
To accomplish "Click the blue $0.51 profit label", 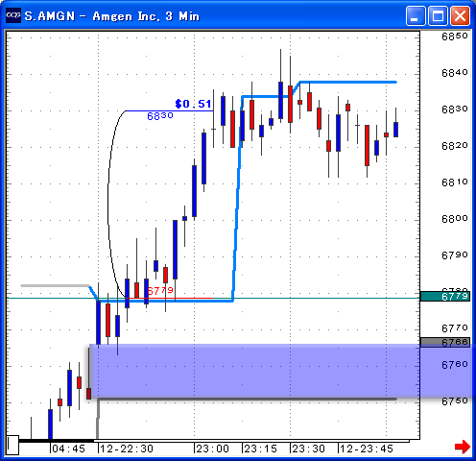I will tap(193, 104).
